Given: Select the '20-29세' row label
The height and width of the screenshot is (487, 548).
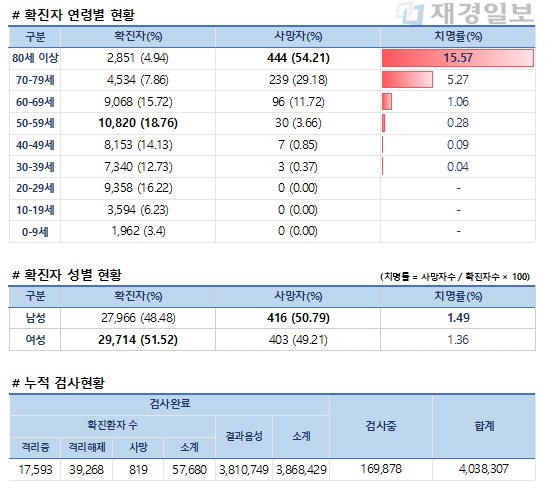Looking at the screenshot, I should tap(35, 188).
